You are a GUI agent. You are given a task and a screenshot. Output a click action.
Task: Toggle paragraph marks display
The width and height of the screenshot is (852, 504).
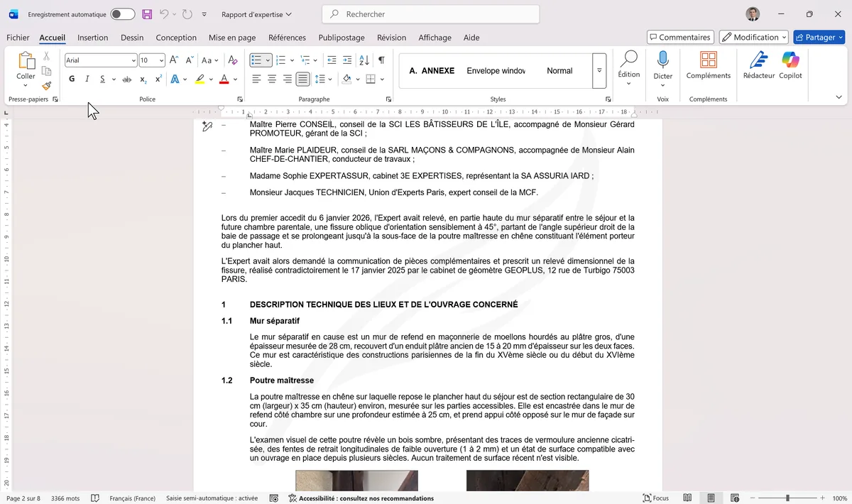[381, 60]
